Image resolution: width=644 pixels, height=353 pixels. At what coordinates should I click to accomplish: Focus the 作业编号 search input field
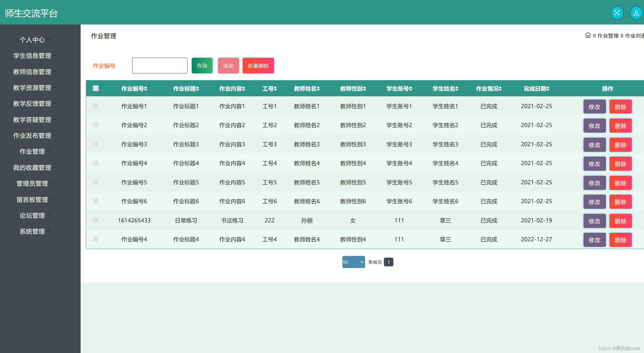coord(160,66)
